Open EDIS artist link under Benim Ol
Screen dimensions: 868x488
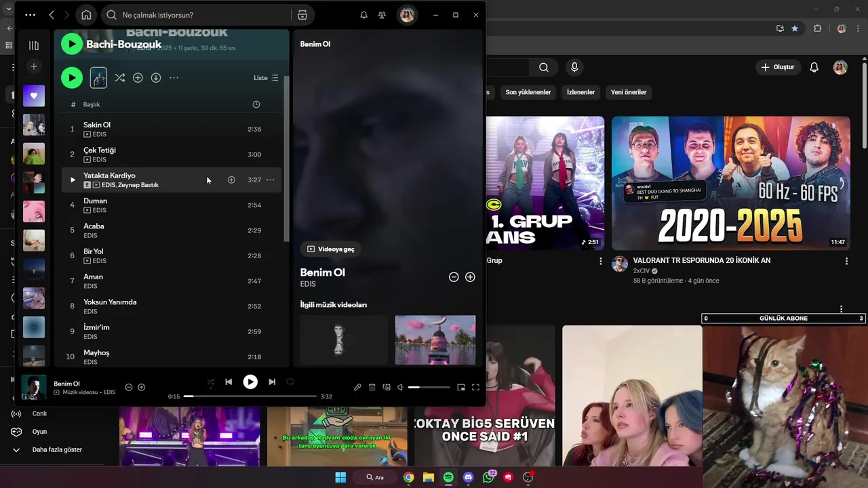point(308,284)
